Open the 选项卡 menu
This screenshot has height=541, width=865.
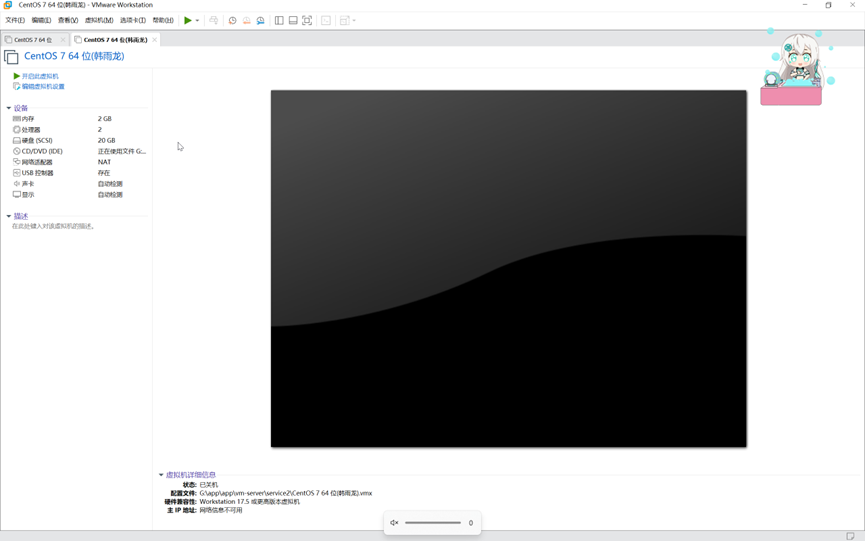point(133,20)
